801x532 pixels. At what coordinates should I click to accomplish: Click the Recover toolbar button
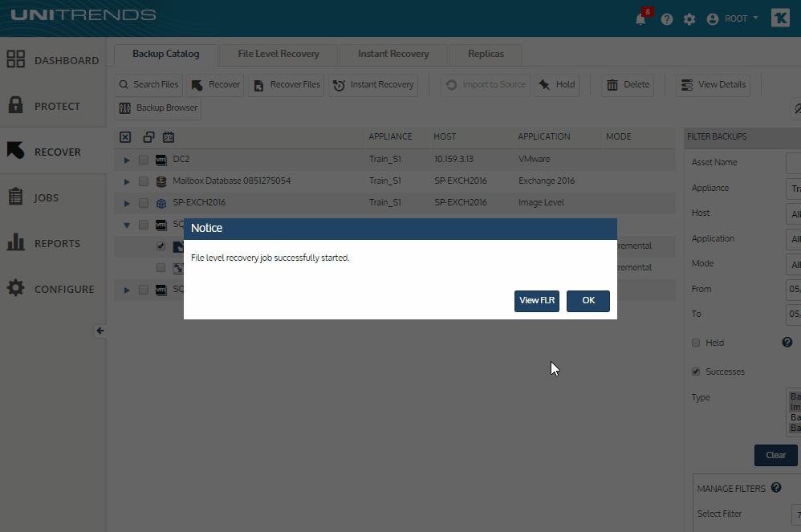(216, 85)
